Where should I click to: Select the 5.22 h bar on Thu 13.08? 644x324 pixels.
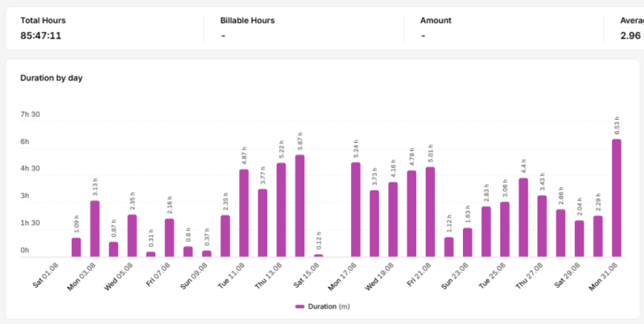(x=281, y=210)
